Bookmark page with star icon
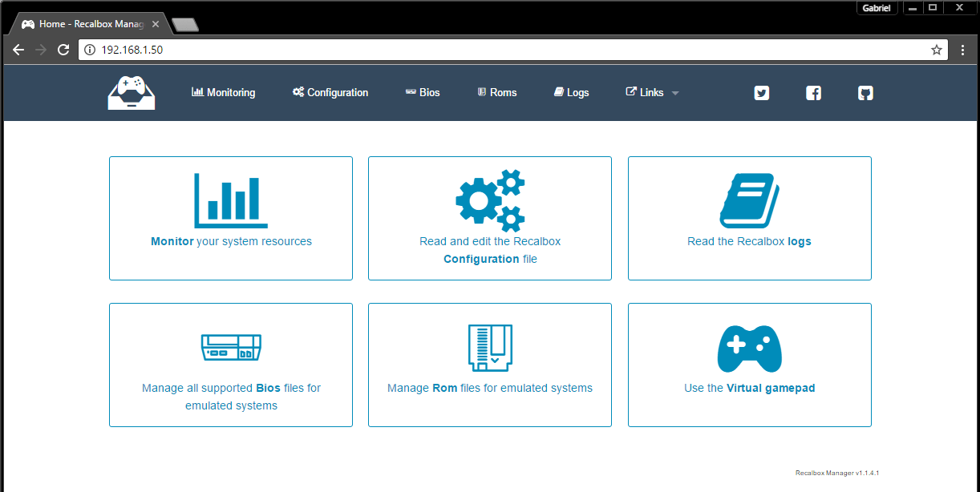This screenshot has width=980, height=492. [936, 50]
